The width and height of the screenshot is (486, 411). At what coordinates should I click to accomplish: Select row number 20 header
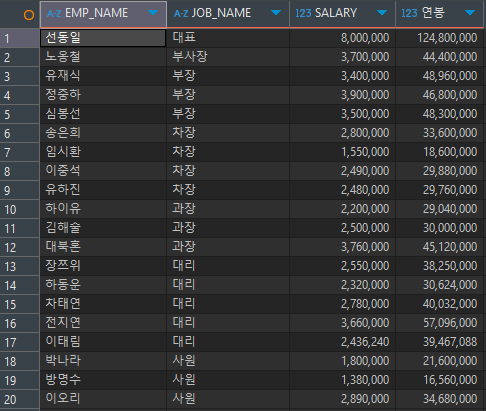coord(20,399)
